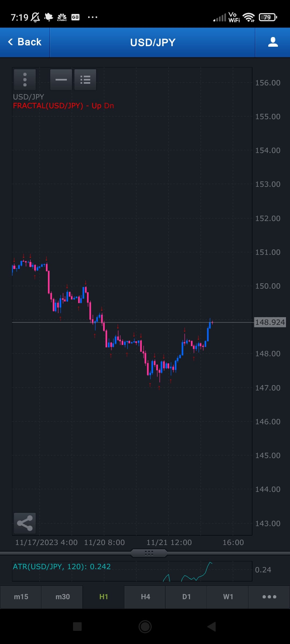290x644 pixels.
Task: Switch to W1 weekly timeframe
Action: (228, 597)
